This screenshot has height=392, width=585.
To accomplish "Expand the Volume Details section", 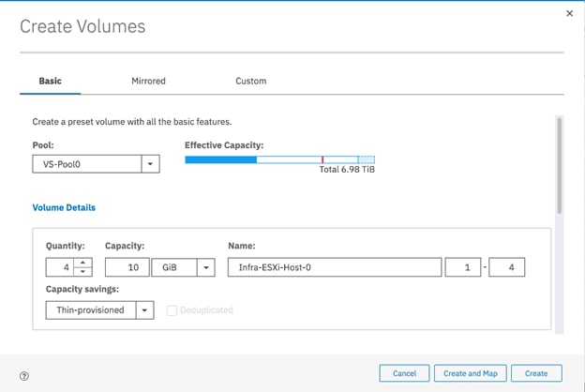I will pyautogui.click(x=64, y=207).
